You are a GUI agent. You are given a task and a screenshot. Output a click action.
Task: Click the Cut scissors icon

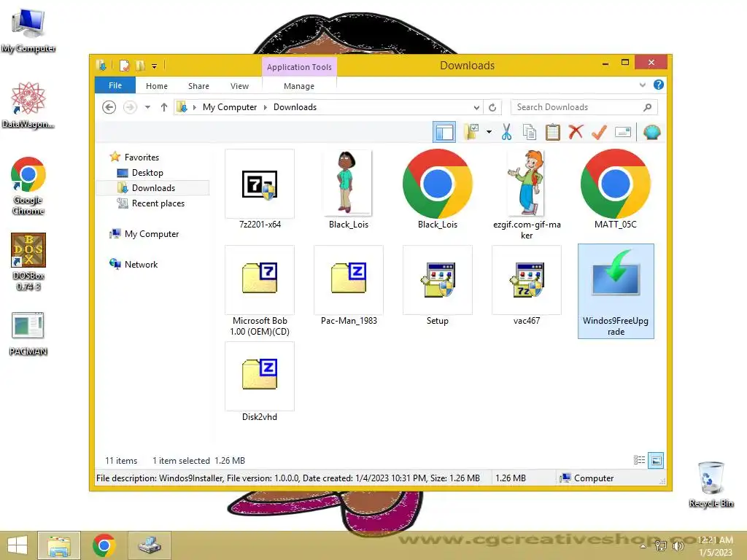point(506,132)
